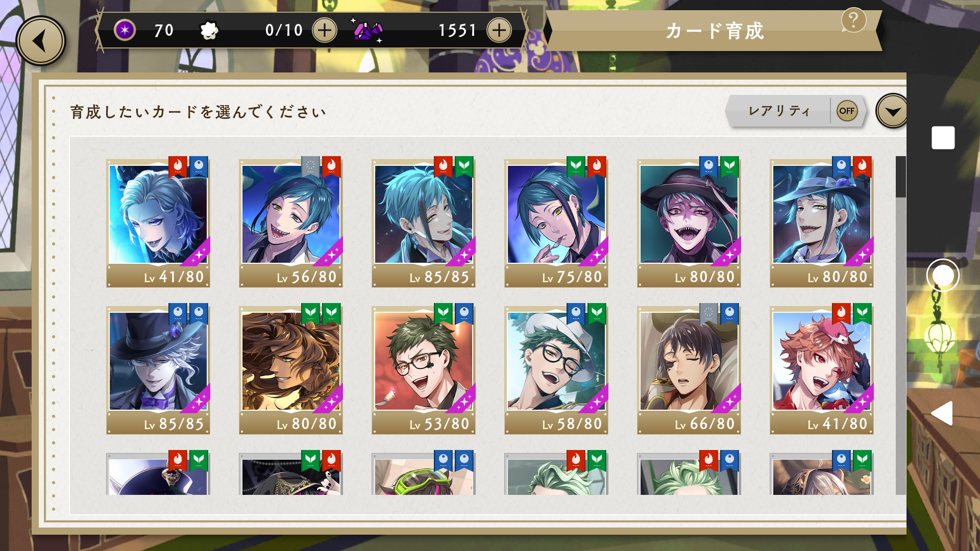This screenshot has height=551, width=980.
Task: Select the red-haired Lv 41/80 card
Action: pyautogui.click(x=822, y=369)
